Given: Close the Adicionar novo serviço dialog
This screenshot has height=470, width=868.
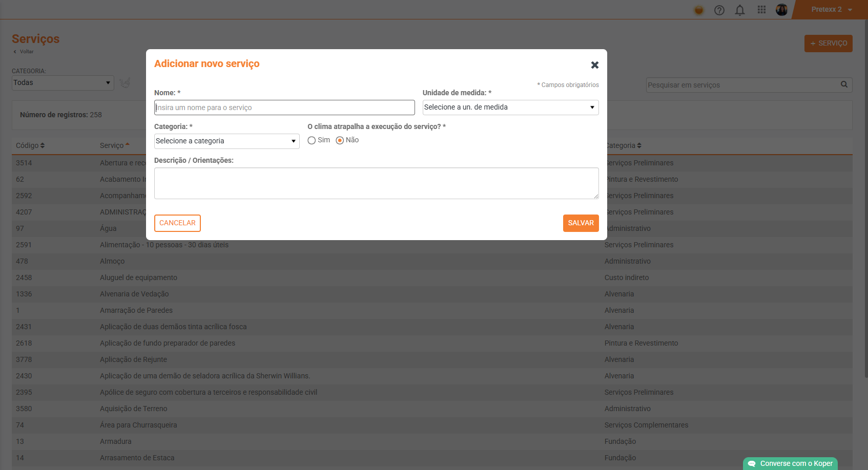Looking at the screenshot, I should tap(594, 65).
